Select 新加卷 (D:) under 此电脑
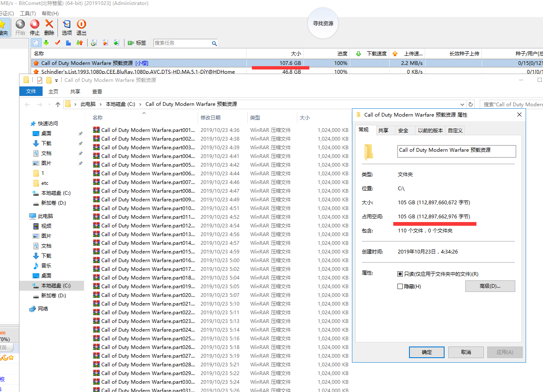Image resolution: width=543 pixels, height=392 pixels. pyautogui.click(x=53, y=296)
